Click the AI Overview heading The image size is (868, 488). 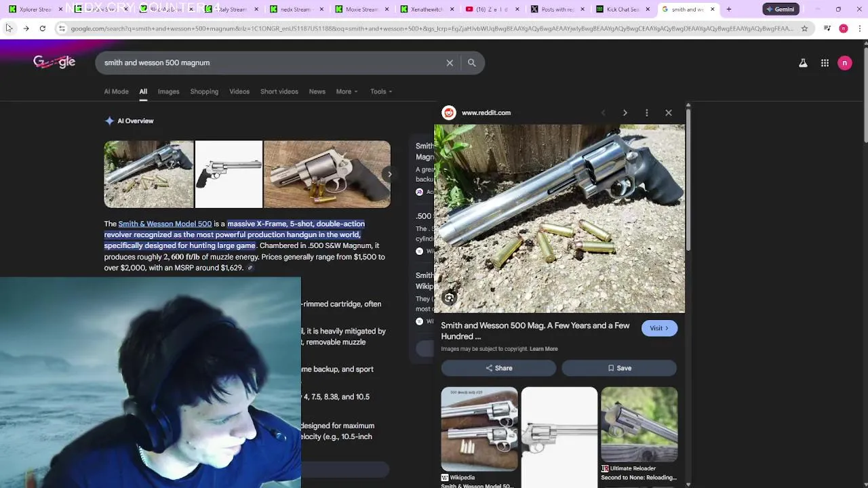[135, 121]
